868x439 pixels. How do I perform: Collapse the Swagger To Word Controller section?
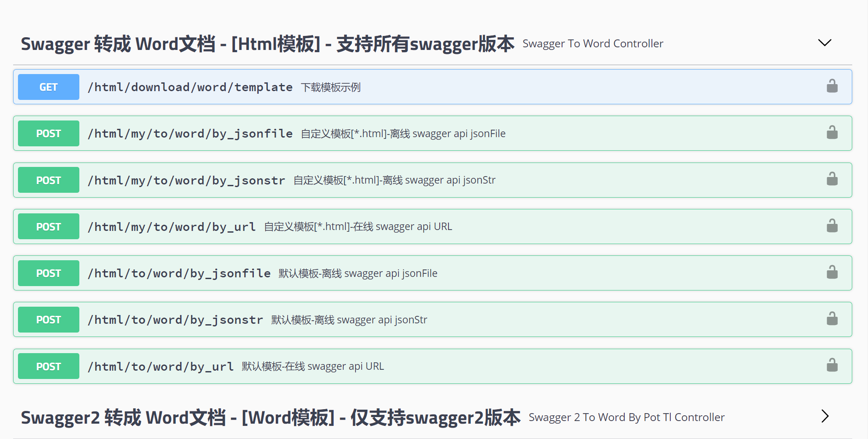(825, 42)
